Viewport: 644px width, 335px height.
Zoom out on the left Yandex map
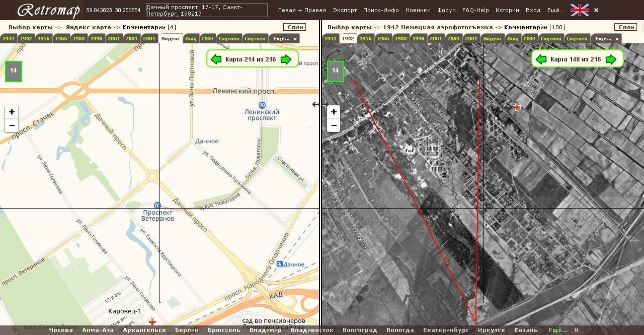[x=12, y=125]
